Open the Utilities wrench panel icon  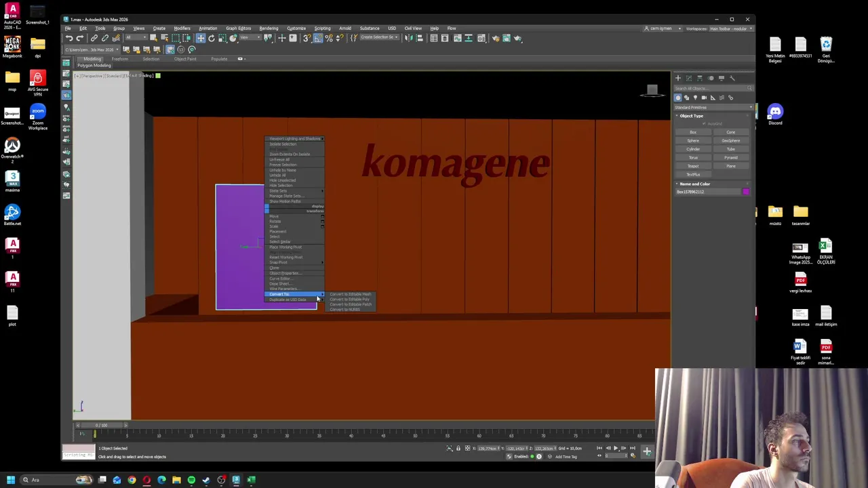732,78
